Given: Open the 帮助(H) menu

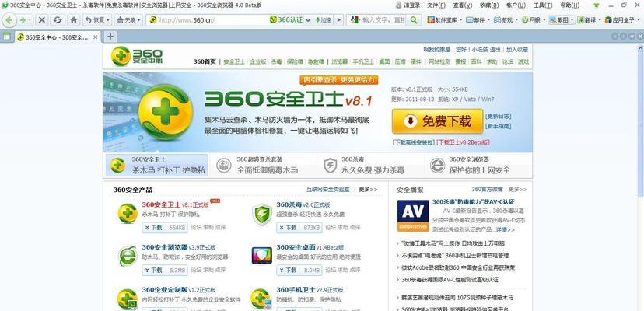Looking at the screenshot, I should [x=569, y=5].
